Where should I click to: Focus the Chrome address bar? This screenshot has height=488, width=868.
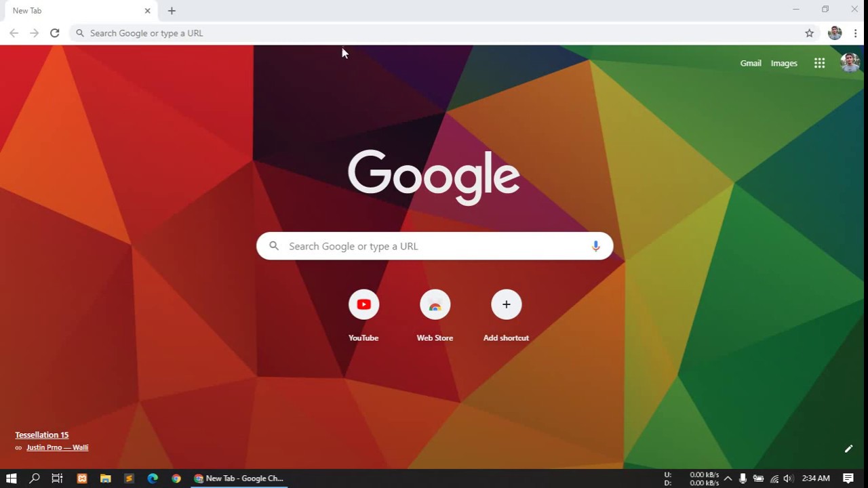point(444,33)
